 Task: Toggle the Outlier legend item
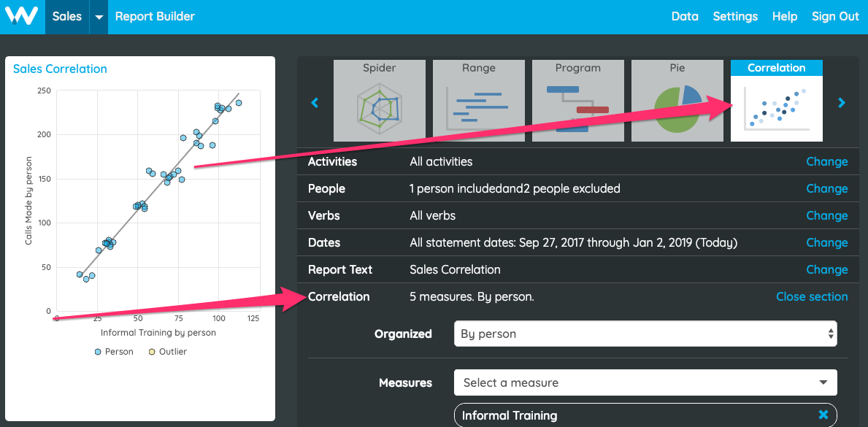pyautogui.click(x=166, y=352)
